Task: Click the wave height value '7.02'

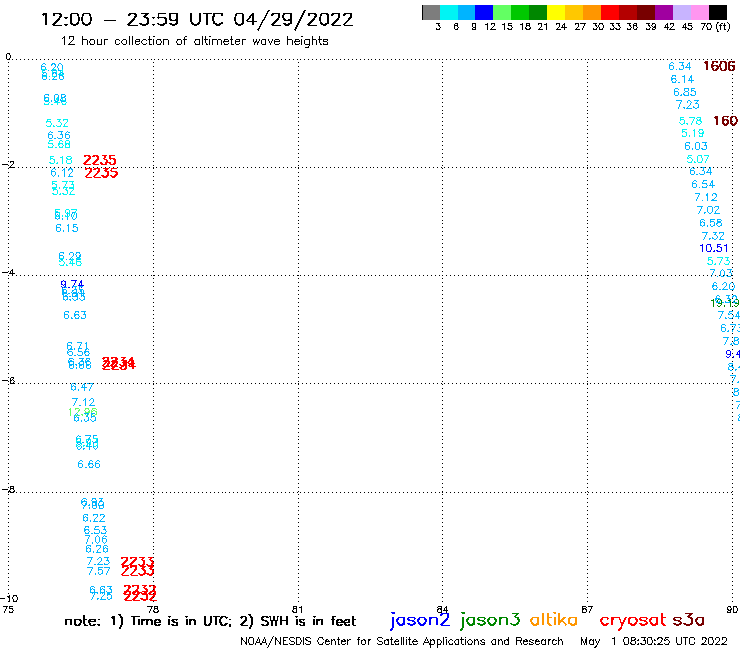Action: coord(708,210)
